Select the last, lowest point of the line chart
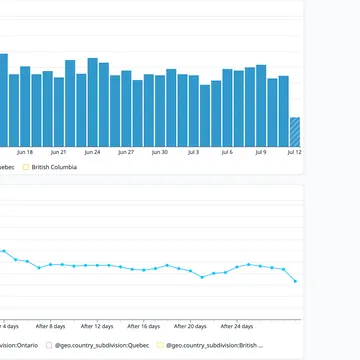 [295, 281]
